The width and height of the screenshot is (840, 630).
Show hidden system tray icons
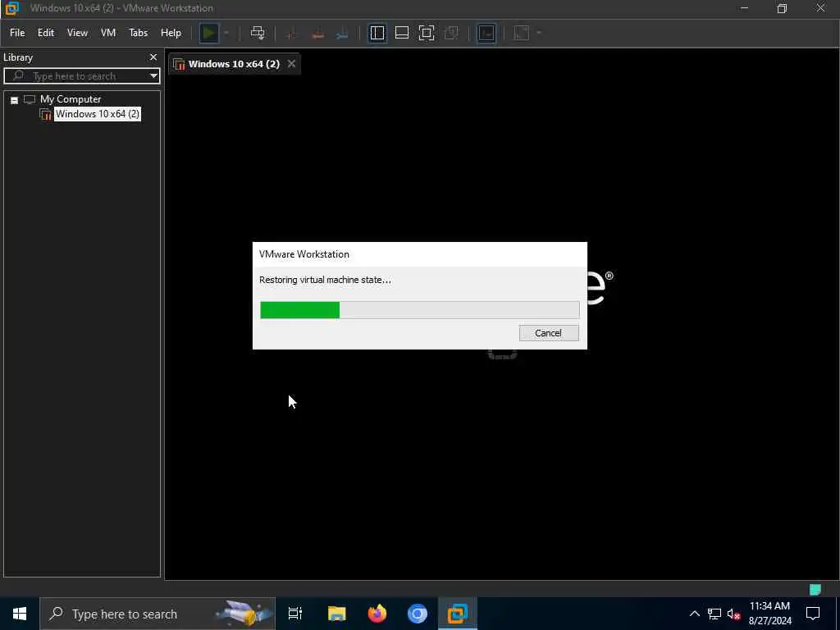[694, 614]
